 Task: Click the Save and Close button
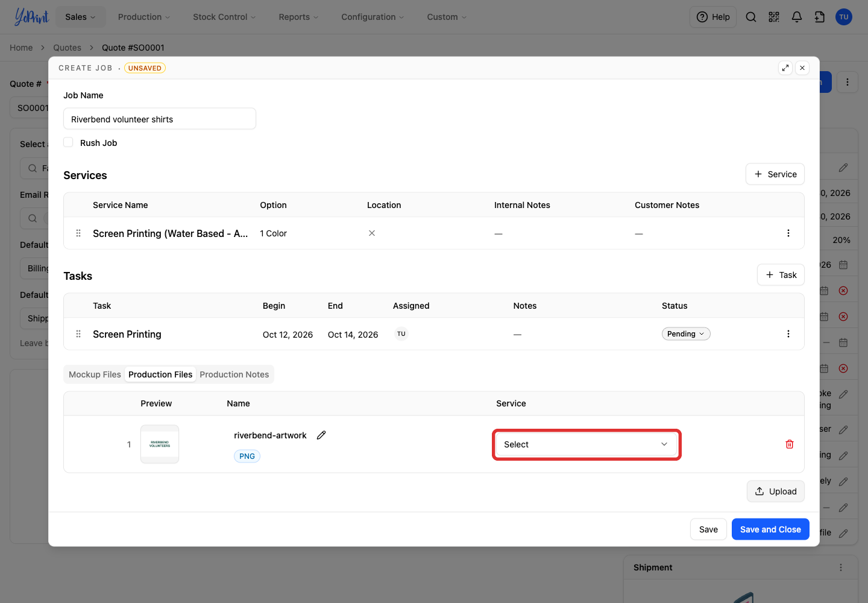point(770,529)
